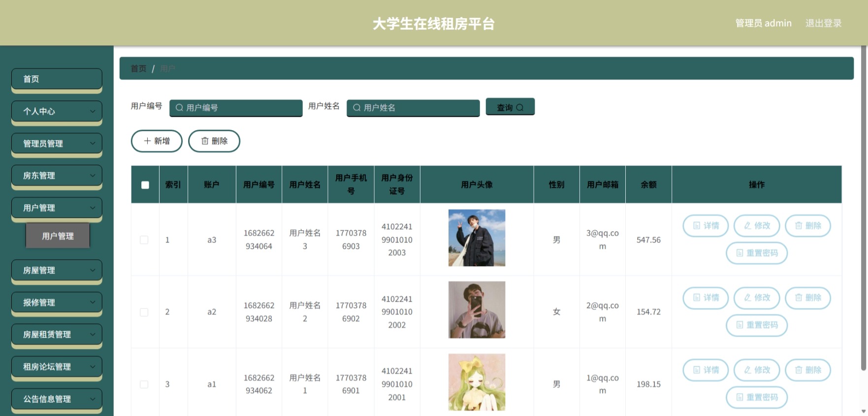
Task: Focus the 用户姓名 search input
Action: pyautogui.click(x=413, y=107)
